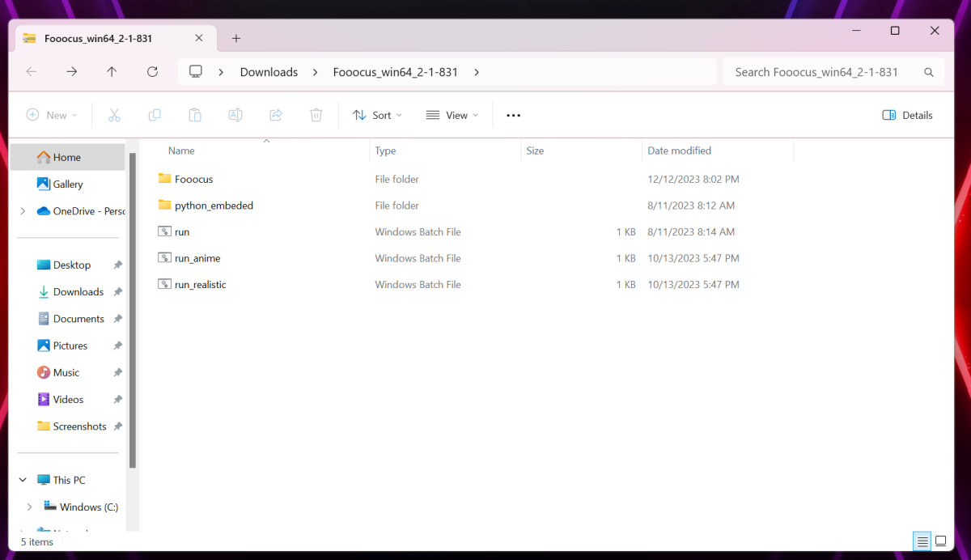Click the Forward navigation arrow
971x560 pixels.
pyautogui.click(x=72, y=72)
